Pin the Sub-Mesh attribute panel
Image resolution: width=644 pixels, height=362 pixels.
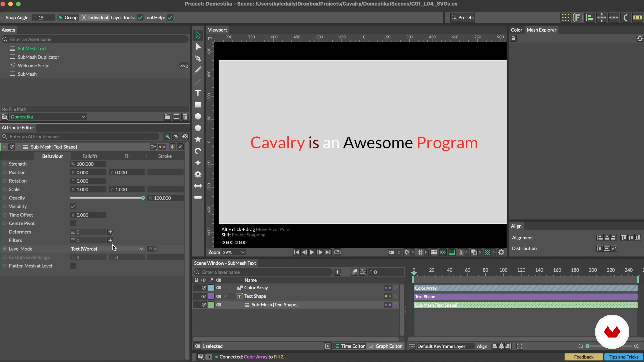click(172, 147)
